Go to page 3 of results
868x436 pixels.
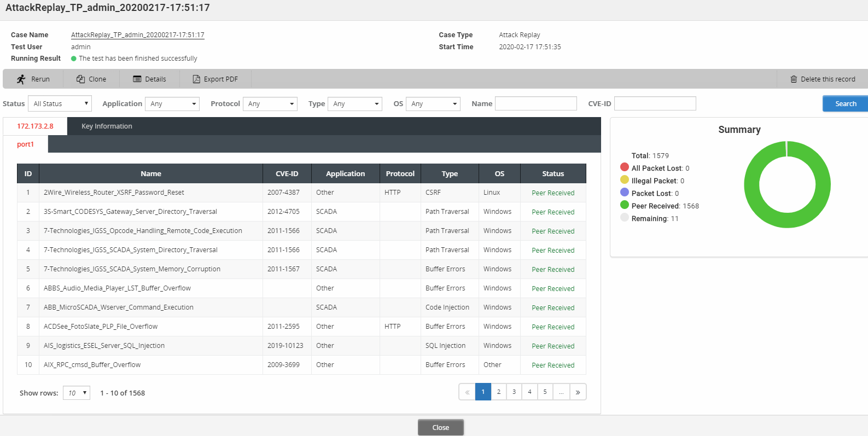[514, 392]
